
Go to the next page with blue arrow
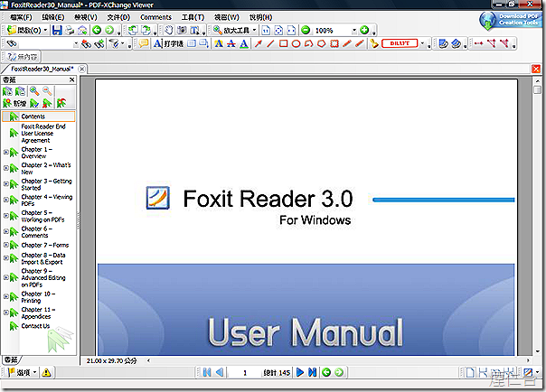tap(299, 372)
